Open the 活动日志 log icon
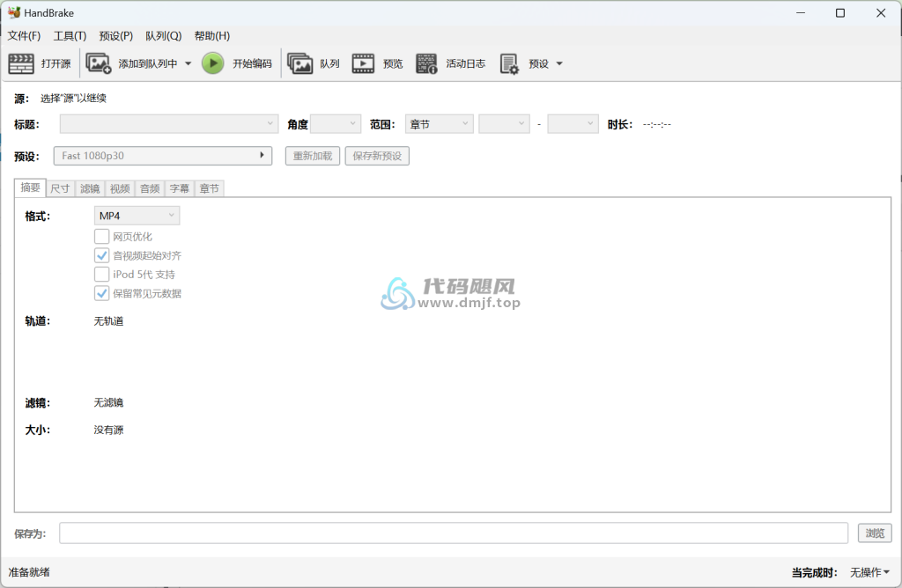This screenshot has height=588, width=902. [x=426, y=63]
